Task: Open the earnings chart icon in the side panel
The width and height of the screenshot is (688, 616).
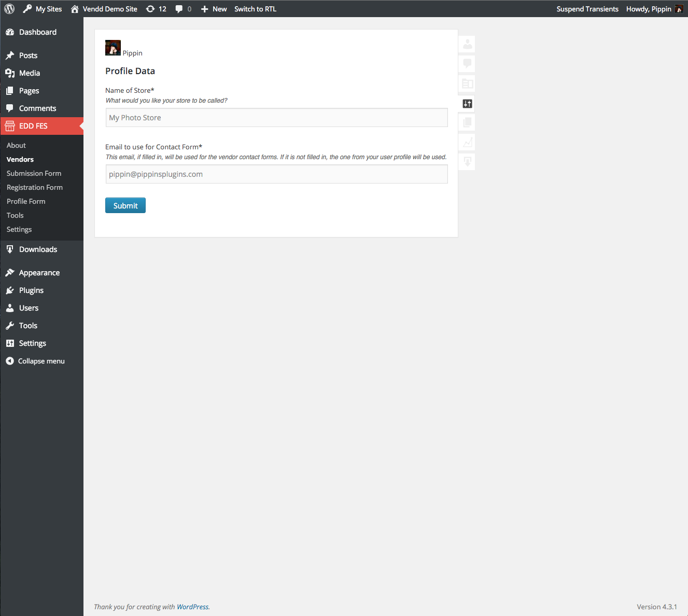Action: pos(467,142)
